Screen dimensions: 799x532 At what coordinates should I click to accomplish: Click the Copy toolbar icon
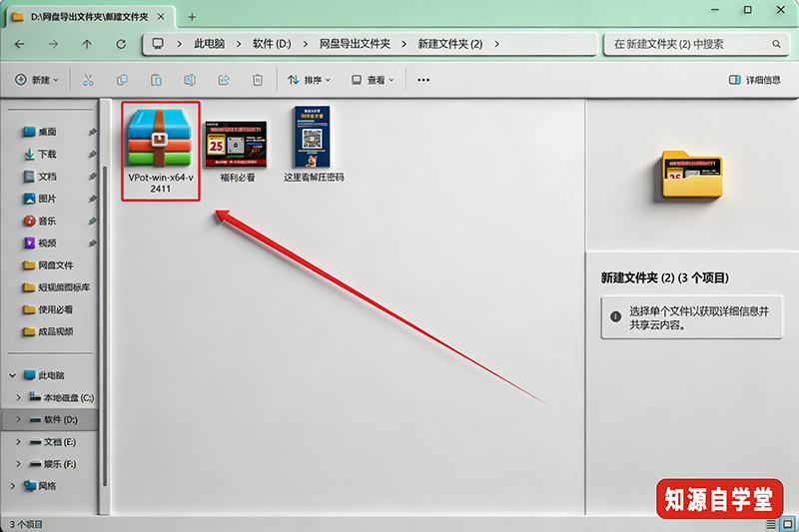point(122,80)
